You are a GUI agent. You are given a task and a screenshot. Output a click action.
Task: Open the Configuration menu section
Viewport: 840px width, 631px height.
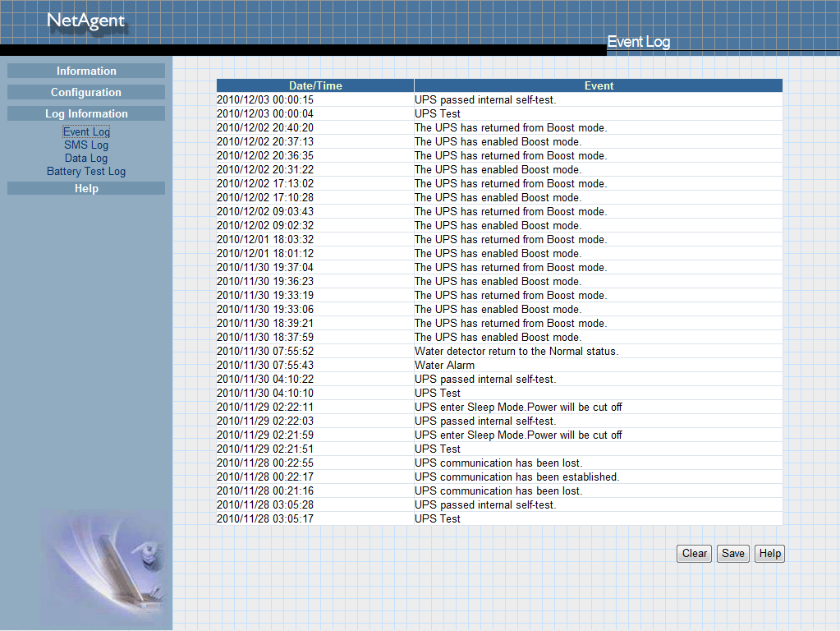coord(86,92)
